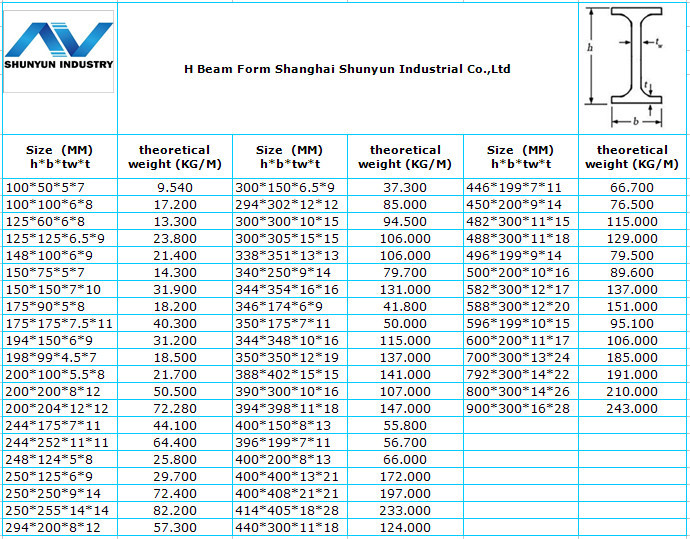The height and width of the screenshot is (539, 690).
Task: Select the 400*408*21*21 size cell
Action: (x=287, y=493)
